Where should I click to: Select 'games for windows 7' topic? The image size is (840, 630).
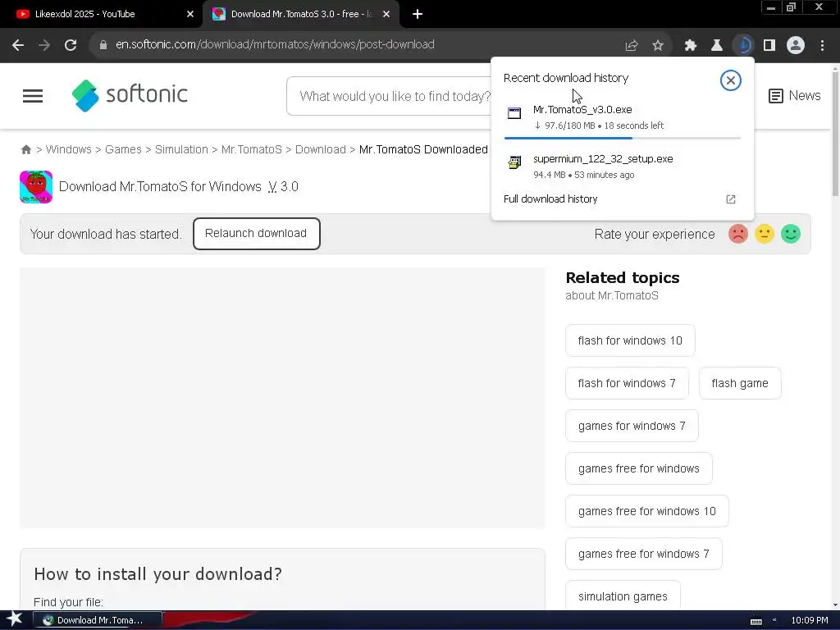632,427
